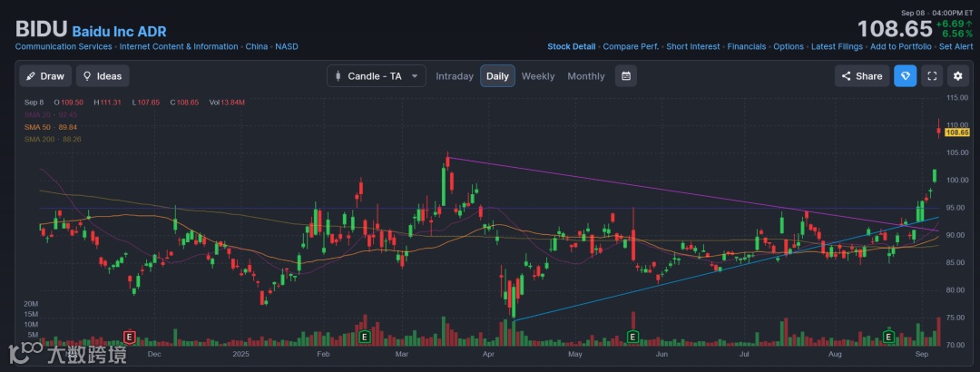Open the Ideas panel
Viewport: 980px width, 372px height.
pyautogui.click(x=103, y=75)
